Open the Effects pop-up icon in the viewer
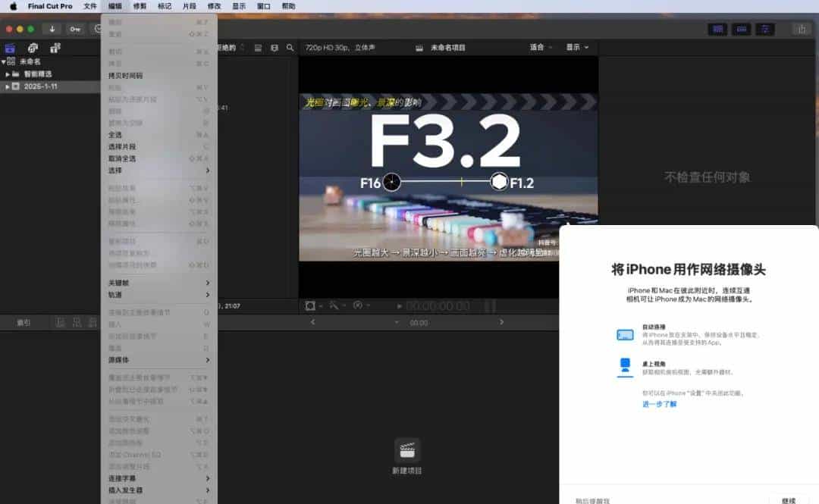 click(x=356, y=306)
